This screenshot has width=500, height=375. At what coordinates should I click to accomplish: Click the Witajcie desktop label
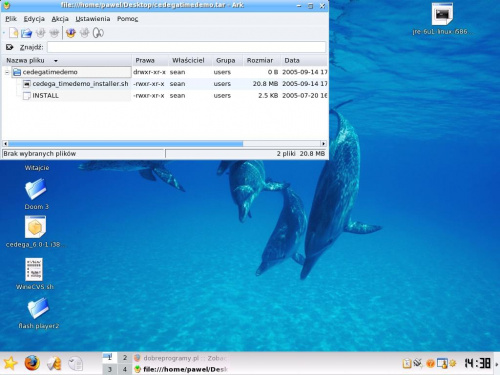pyautogui.click(x=37, y=168)
